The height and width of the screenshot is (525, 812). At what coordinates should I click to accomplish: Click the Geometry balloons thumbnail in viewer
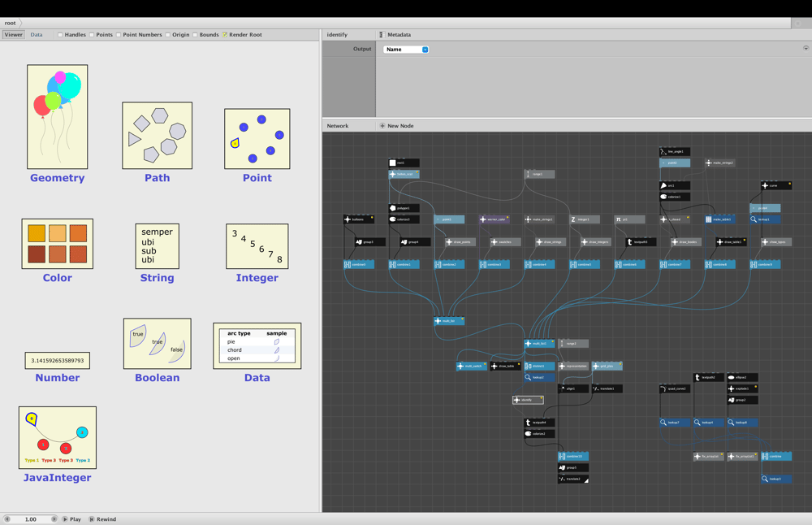58,116
